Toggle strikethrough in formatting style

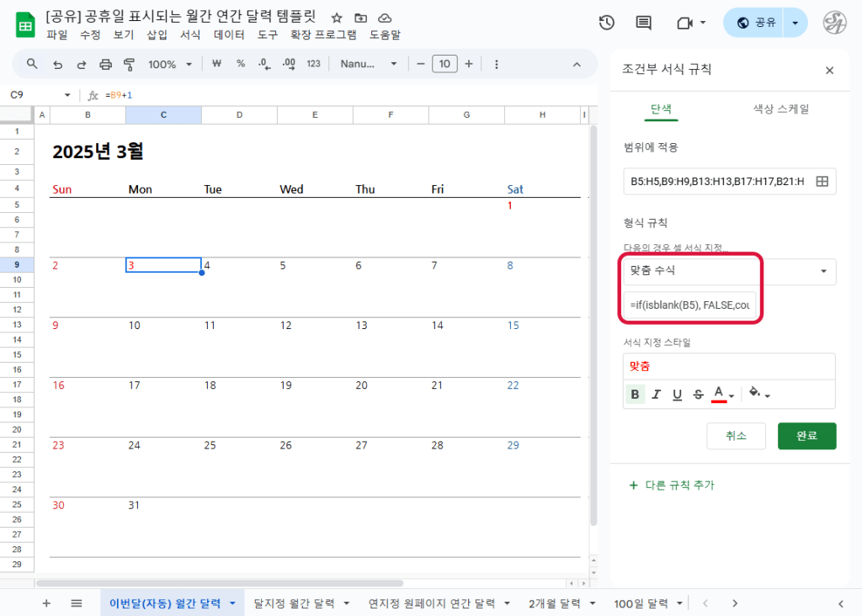coord(698,394)
